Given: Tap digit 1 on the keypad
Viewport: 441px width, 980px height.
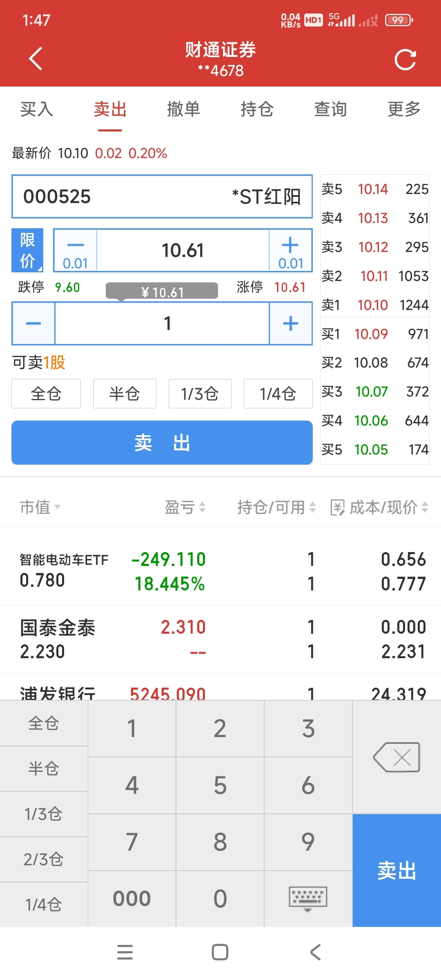Looking at the screenshot, I should coord(132,728).
